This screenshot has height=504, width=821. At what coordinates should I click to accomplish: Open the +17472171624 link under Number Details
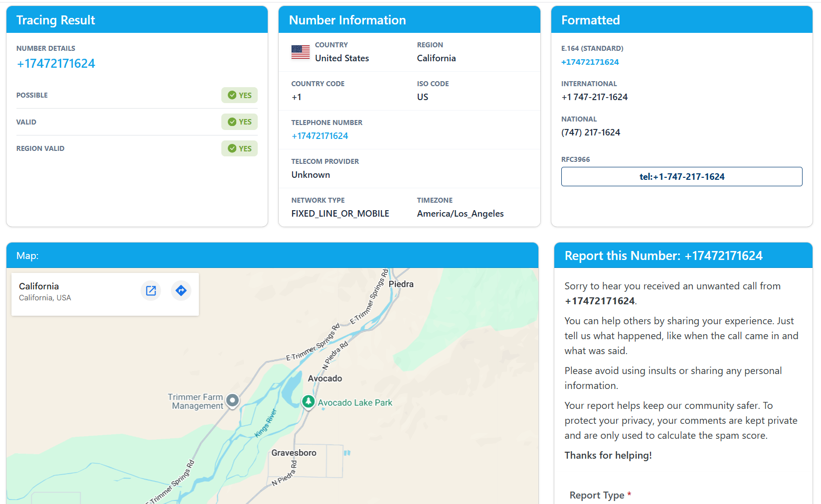pyautogui.click(x=56, y=64)
